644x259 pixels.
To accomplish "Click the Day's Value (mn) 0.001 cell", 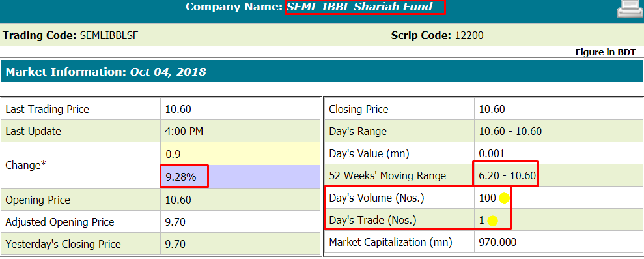I will pyautogui.click(x=558, y=153).
